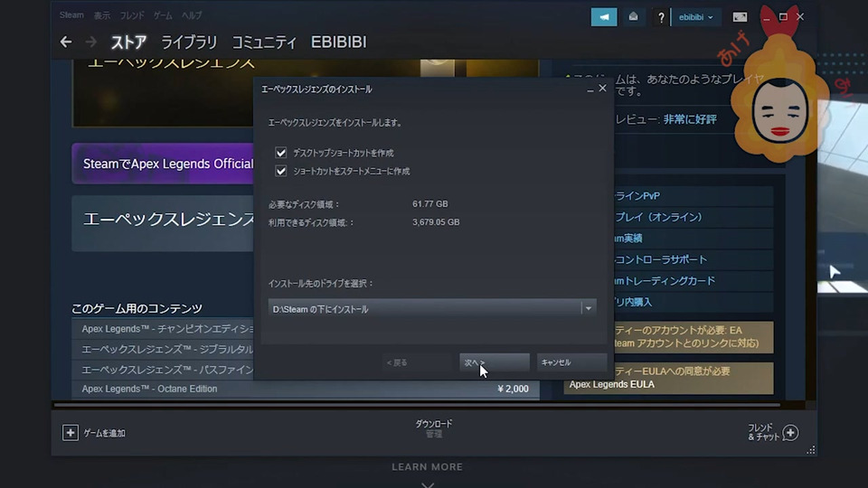Click the オンラインPvP feature link

(693, 196)
